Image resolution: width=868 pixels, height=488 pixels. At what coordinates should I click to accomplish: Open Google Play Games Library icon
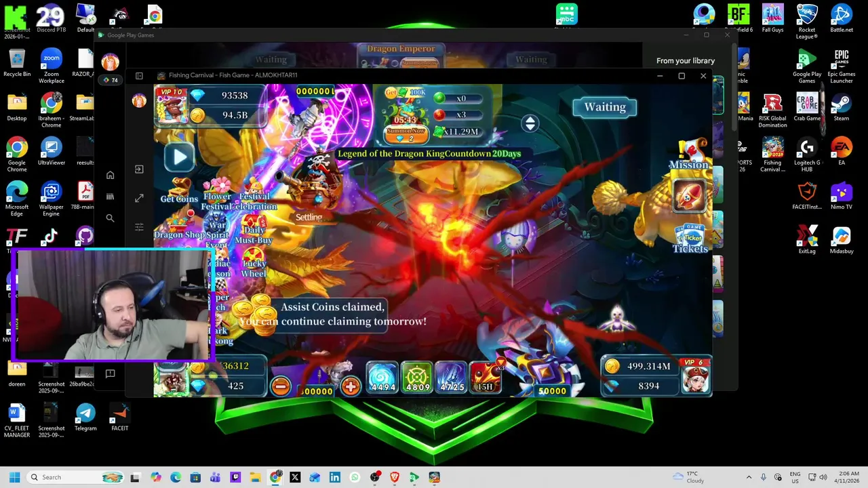110,197
